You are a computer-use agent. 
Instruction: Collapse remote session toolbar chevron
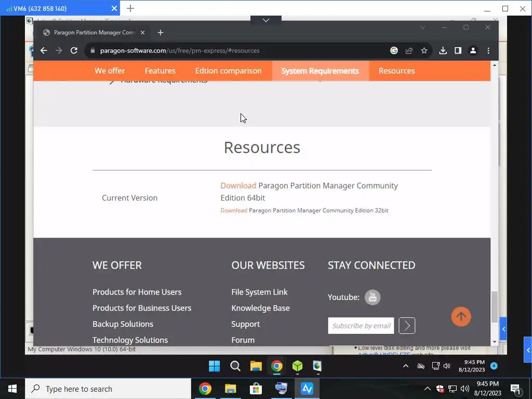[266, 20]
